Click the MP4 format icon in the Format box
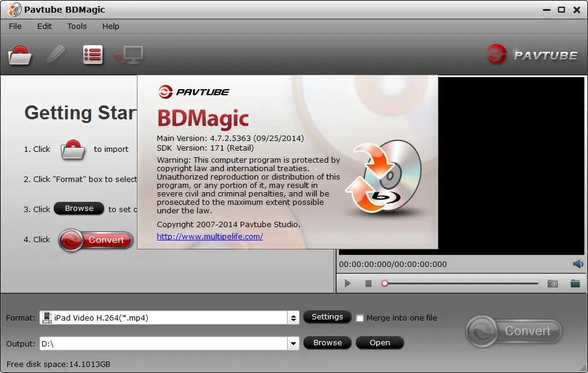This screenshot has width=588, height=373. 47,318
